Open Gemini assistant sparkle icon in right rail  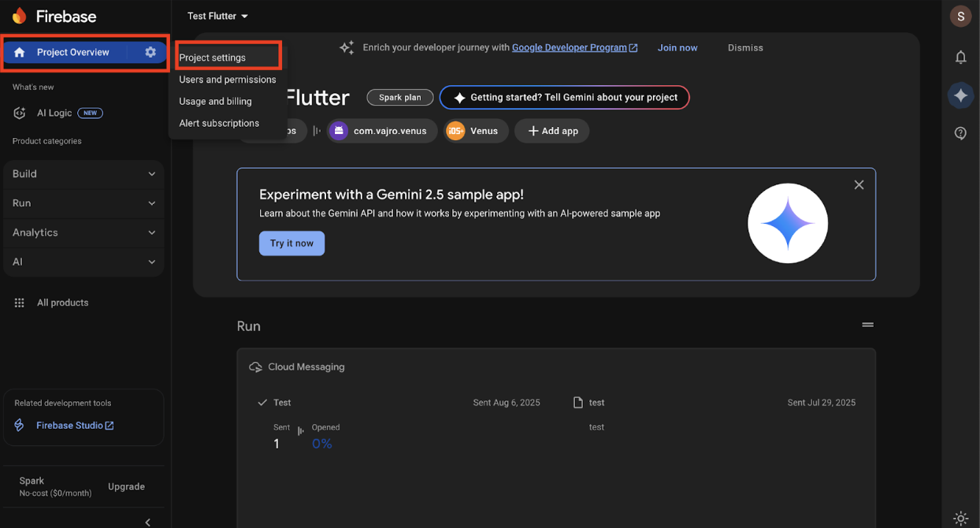960,95
